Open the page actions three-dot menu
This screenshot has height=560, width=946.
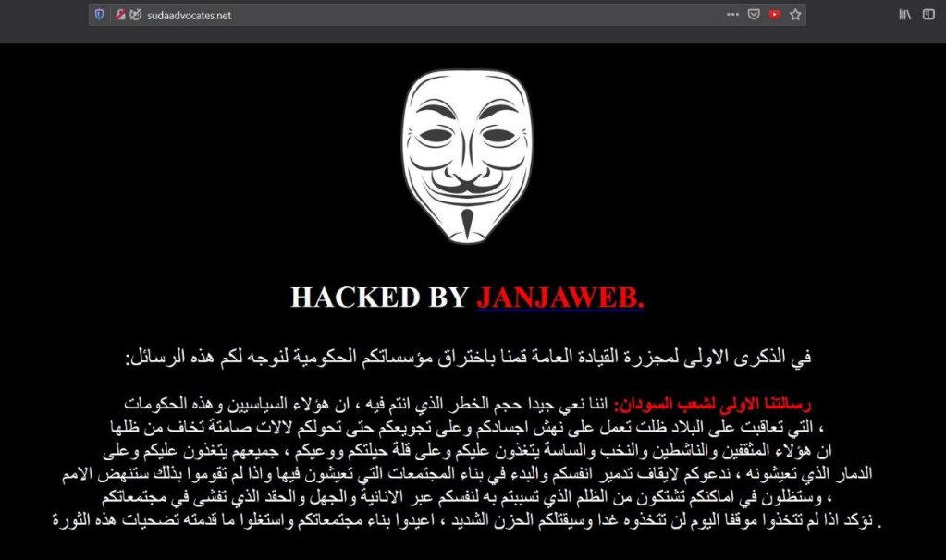click(732, 15)
